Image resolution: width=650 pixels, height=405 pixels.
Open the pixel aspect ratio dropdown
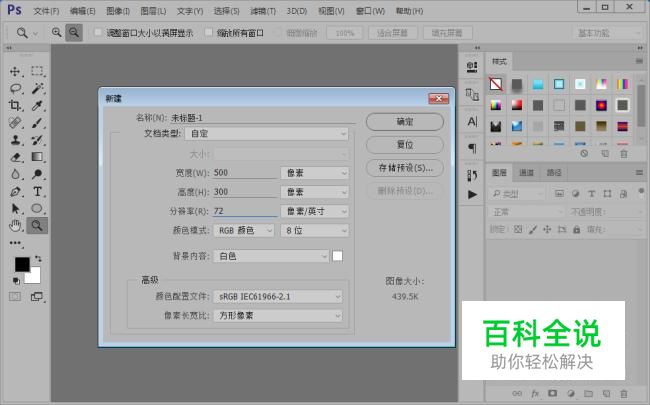[278, 315]
